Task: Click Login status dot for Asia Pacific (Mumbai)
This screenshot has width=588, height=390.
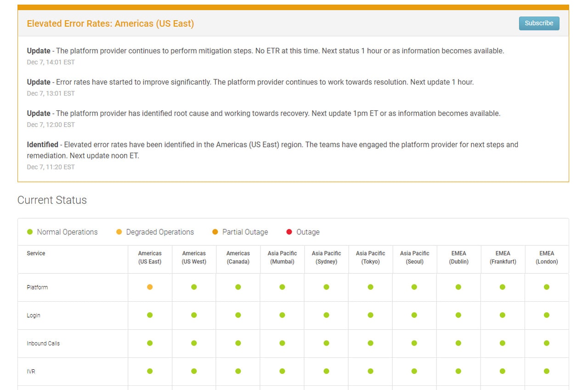Action: pyautogui.click(x=282, y=315)
